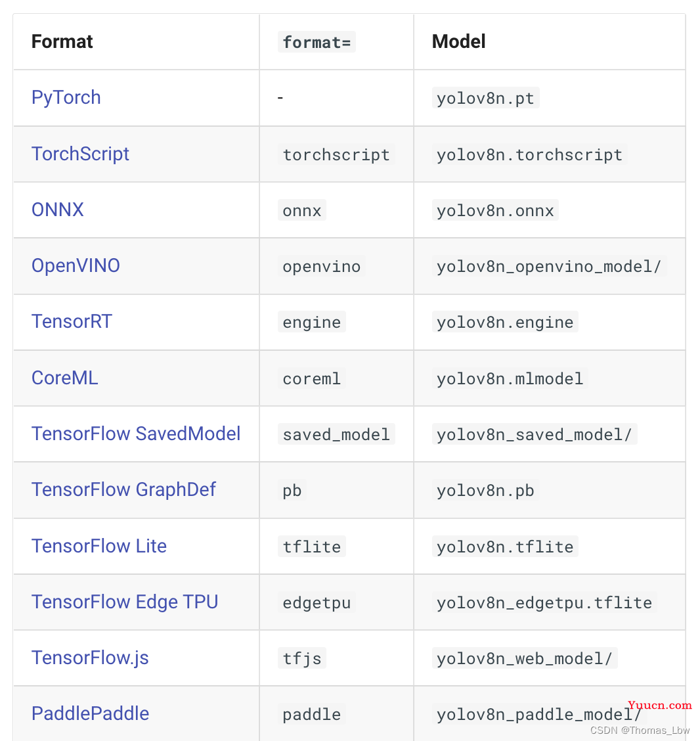Follow the TensorFlow SavedModel link

pos(136,434)
